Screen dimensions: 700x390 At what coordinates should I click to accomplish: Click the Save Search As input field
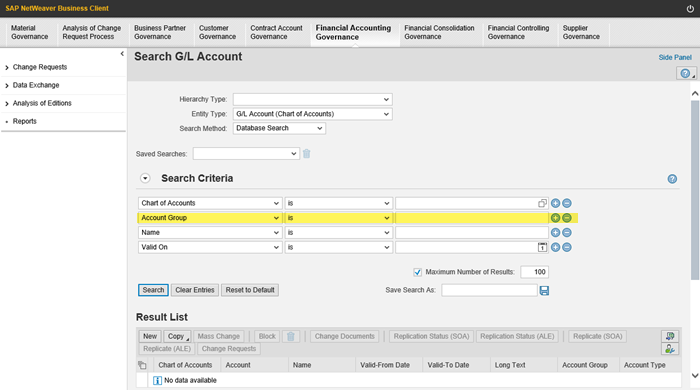[x=489, y=290]
